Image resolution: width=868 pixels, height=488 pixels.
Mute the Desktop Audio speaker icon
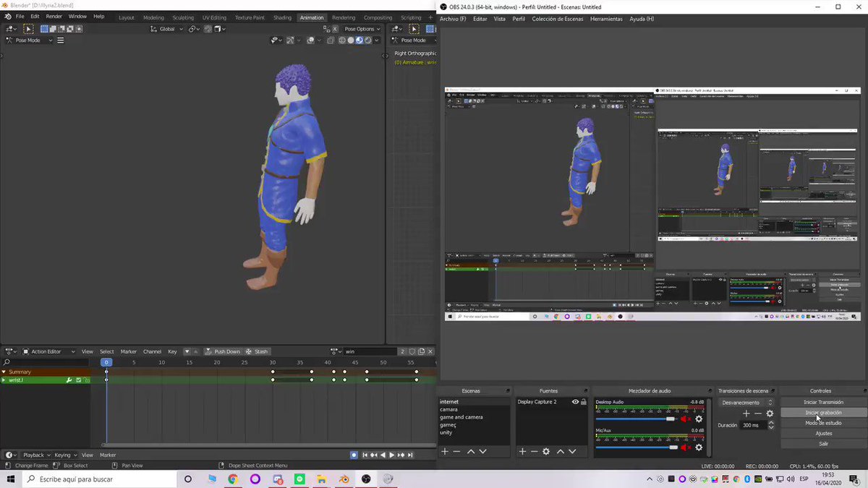[685, 419]
